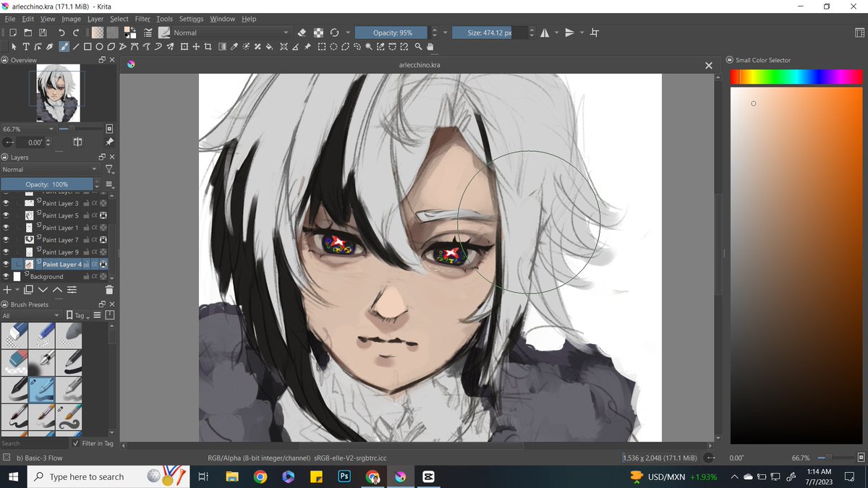Open Photoshop from the Windows taskbar
Viewport: 868px width, 488px height.
pos(344,476)
